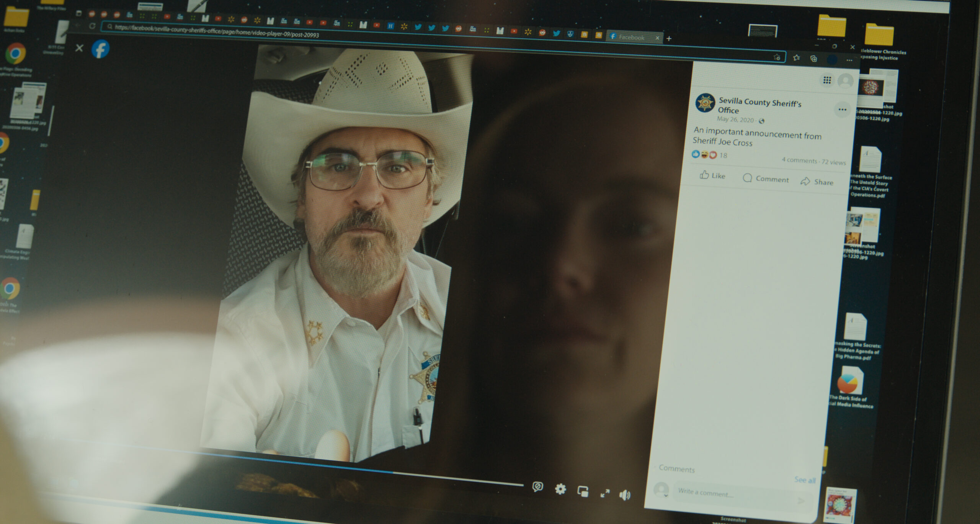980x524 pixels.
Task: Open a new browser tab with plus
Action: (669, 39)
